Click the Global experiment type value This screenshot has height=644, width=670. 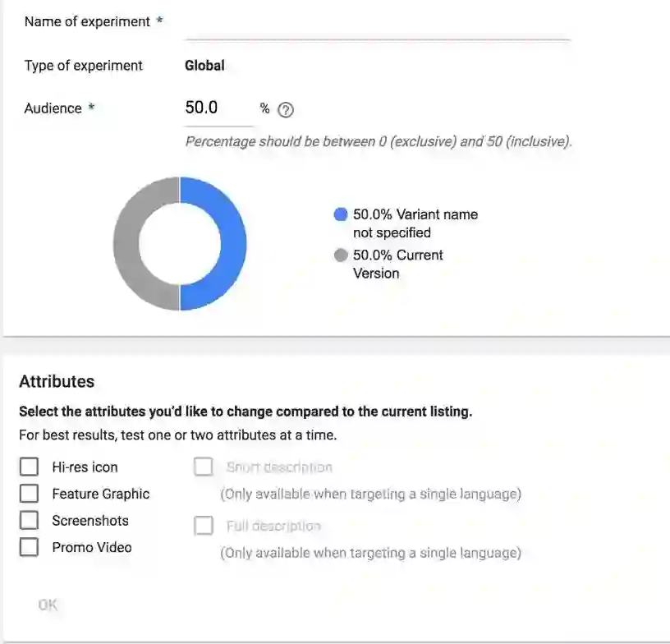click(x=204, y=66)
